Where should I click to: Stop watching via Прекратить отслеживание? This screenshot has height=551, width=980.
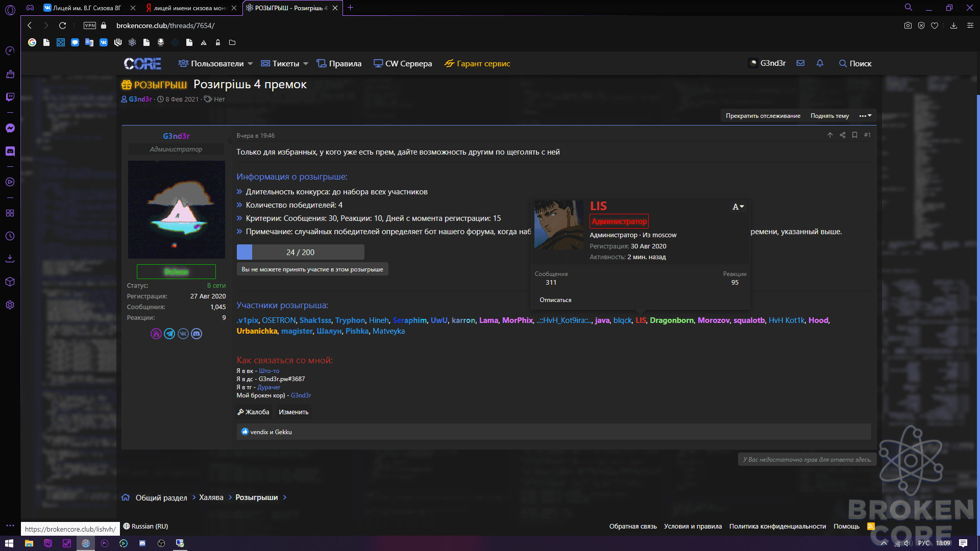(x=763, y=116)
